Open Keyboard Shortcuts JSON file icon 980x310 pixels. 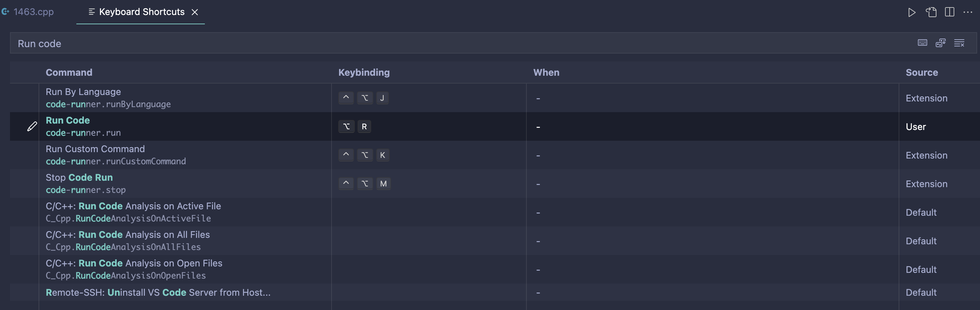930,12
